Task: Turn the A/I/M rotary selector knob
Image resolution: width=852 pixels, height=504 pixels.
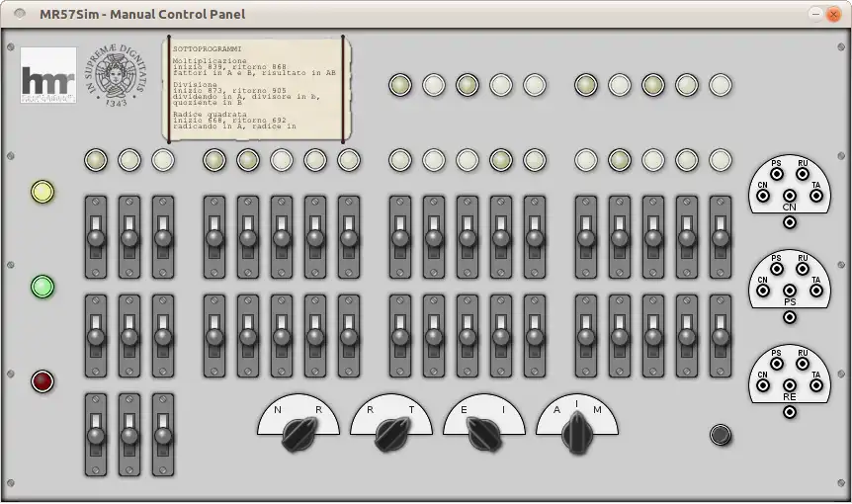Action: tap(577, 433)
